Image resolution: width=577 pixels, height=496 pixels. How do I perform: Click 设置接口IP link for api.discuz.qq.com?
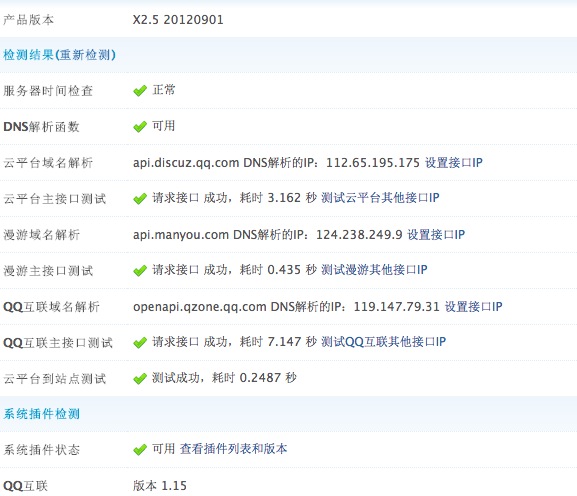pos(454,162)
